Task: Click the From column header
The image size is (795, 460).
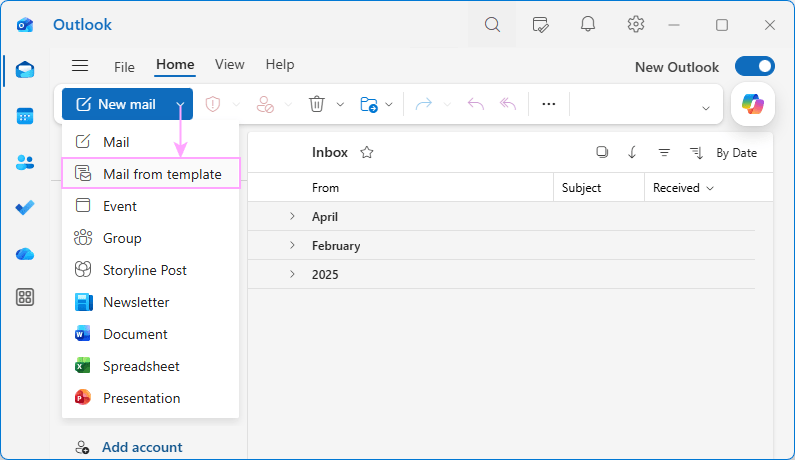Action: click(326, 188)
